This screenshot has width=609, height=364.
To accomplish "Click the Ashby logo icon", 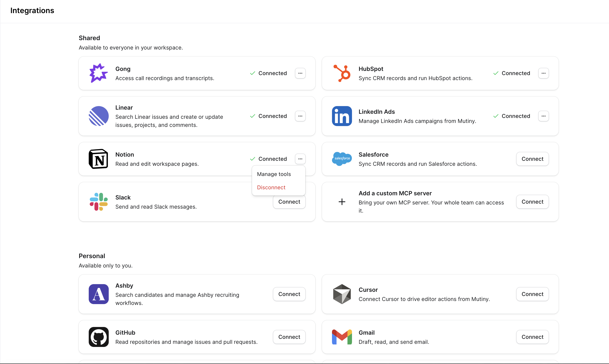I will pos(99,294).
